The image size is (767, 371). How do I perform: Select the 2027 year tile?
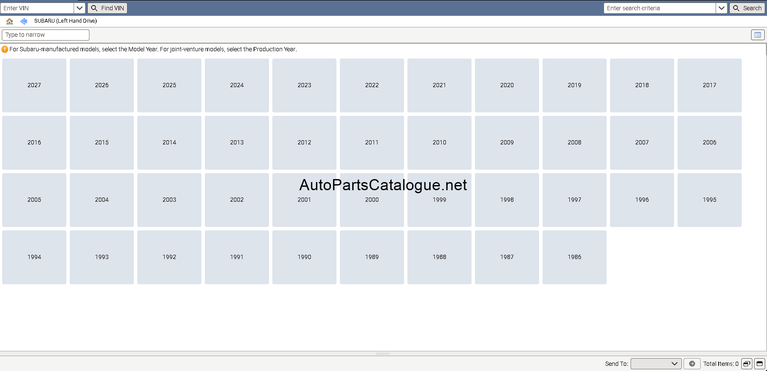click(x=34, y=85)
